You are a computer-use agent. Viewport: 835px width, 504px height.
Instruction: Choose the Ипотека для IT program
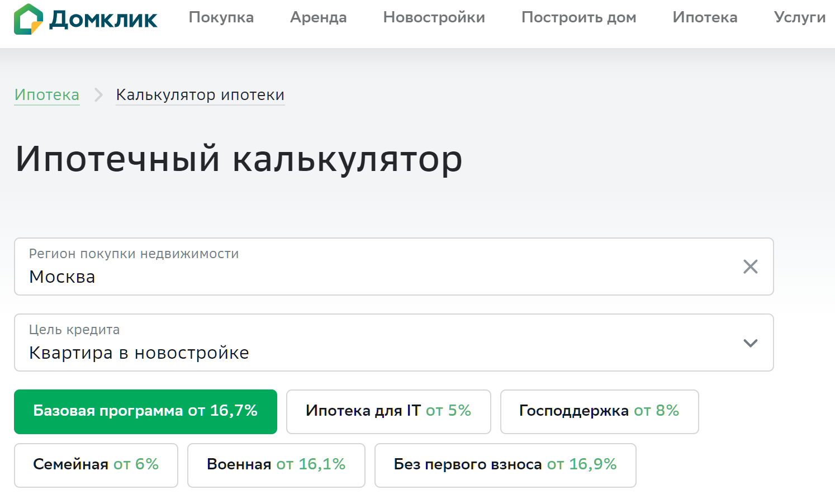388,412
